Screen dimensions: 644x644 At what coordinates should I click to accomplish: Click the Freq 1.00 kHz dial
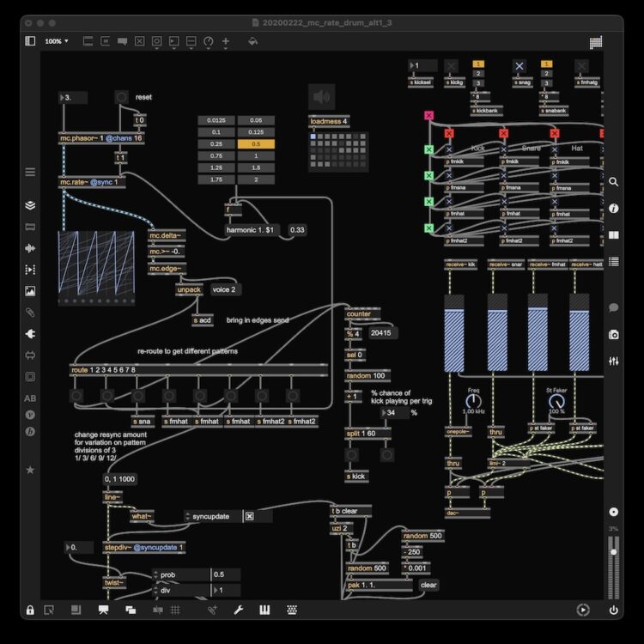pyautogui.click(x=473, y=400)
